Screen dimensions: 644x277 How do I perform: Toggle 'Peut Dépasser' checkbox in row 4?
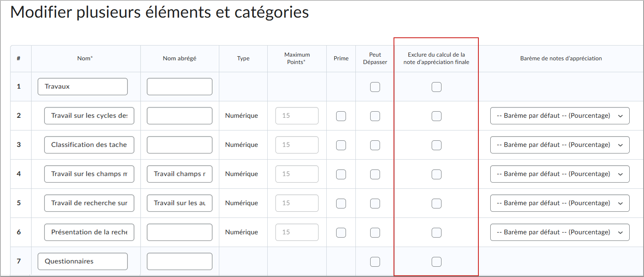pos(375,174)
